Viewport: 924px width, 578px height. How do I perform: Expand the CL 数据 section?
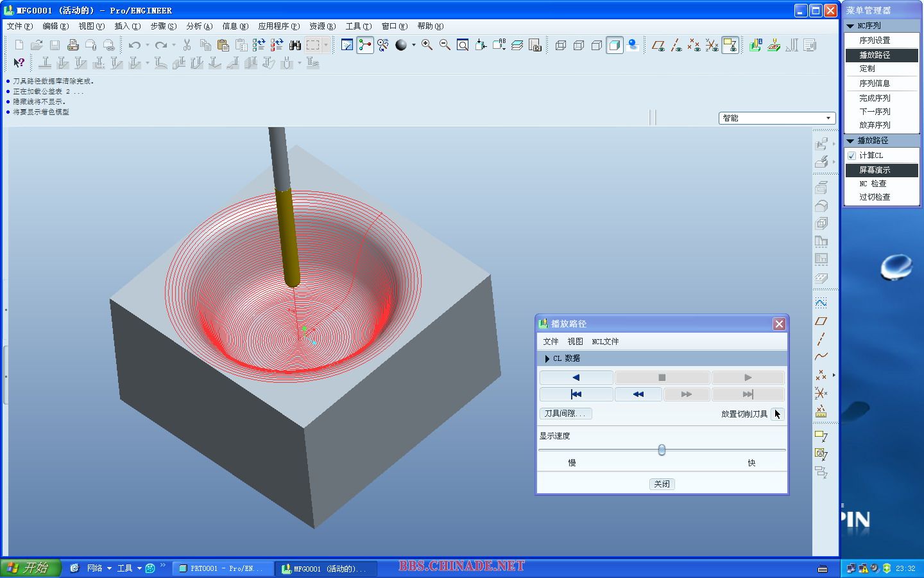coord(547,358)
